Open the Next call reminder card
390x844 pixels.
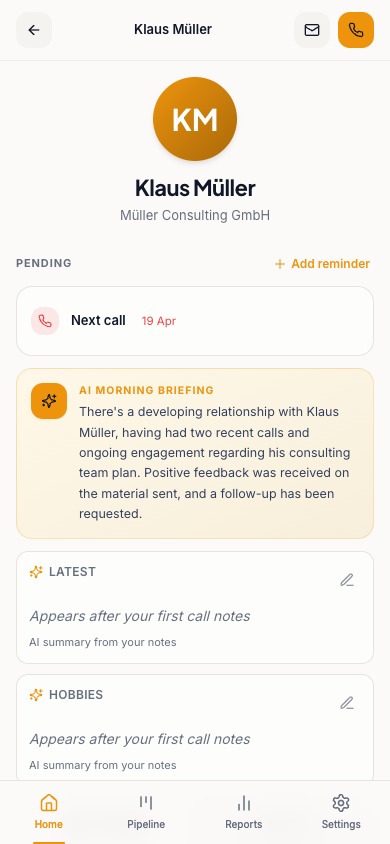click(x=195, y=321)
